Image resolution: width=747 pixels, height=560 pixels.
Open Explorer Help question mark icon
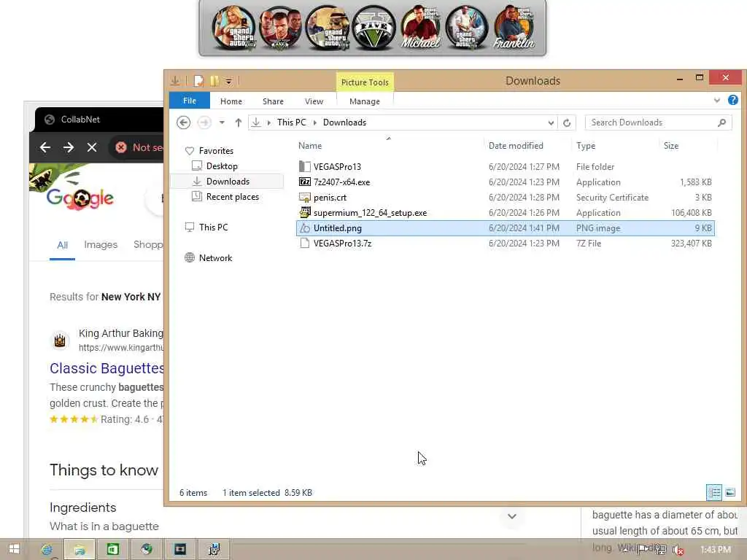pos(732,100)
